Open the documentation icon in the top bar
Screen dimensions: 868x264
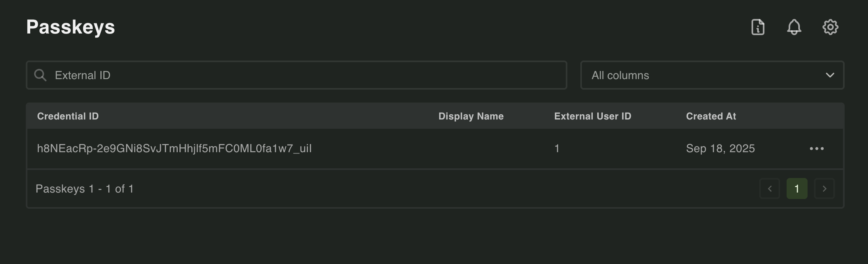pos(758,27)
